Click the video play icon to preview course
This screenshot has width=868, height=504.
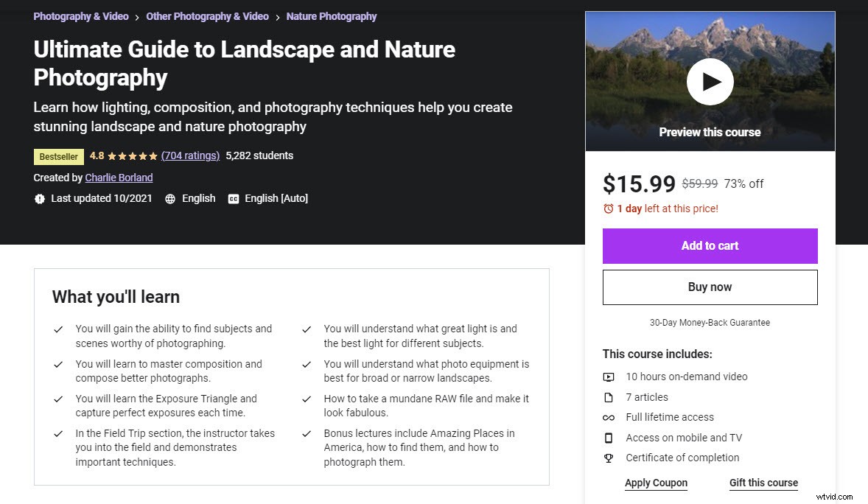coord(710,82)
